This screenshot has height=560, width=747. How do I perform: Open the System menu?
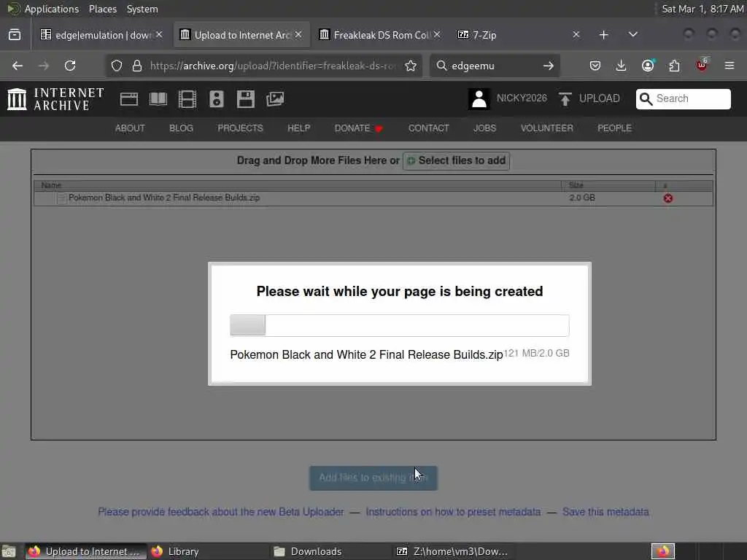click(142, 9)
